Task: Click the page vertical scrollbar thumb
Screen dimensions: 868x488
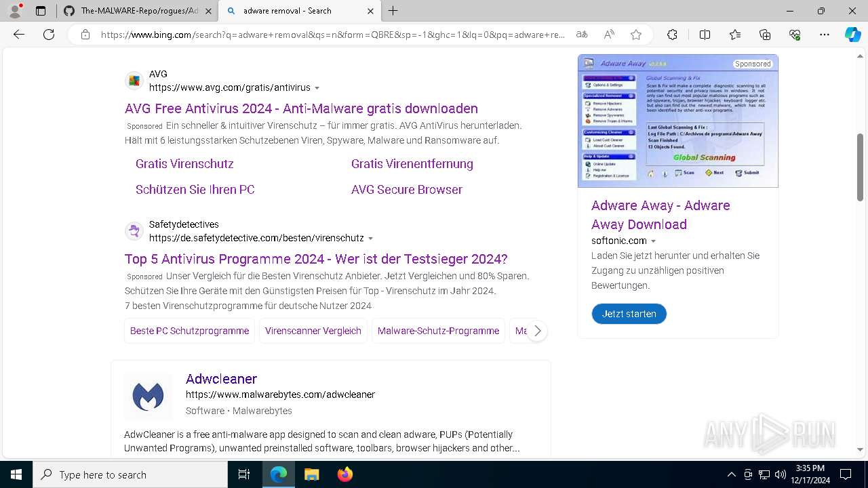Action: [861, 167]
